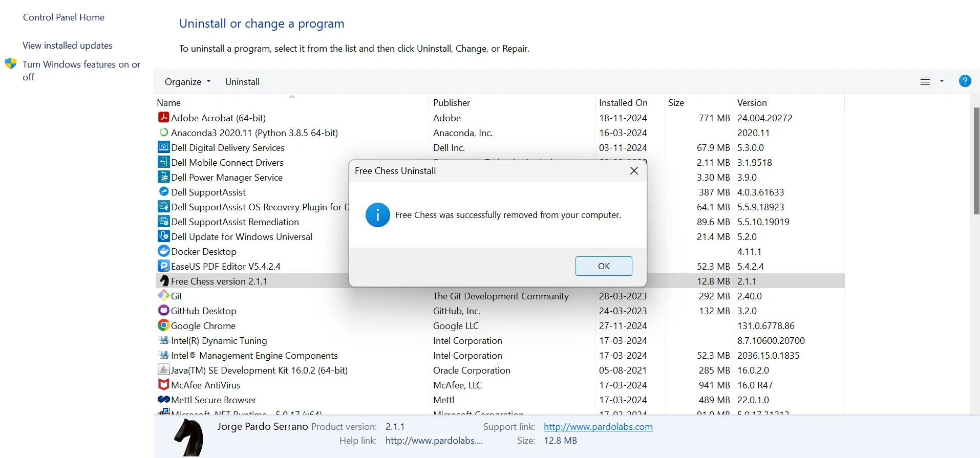Select Mettl Secure Browser program name
980x458 pixels.
point(214,400)
